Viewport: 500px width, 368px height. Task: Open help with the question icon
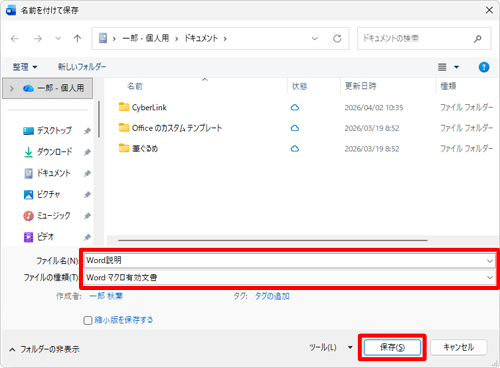484,67
